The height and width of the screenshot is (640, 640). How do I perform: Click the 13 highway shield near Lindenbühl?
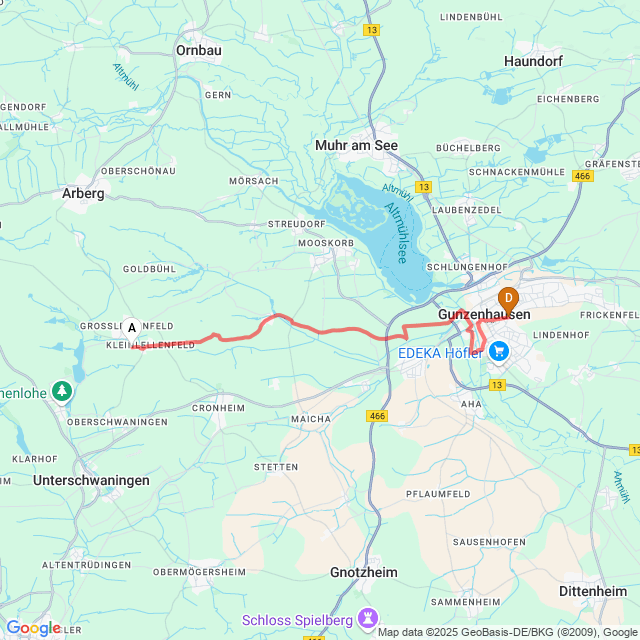click(x=371, y=30)
